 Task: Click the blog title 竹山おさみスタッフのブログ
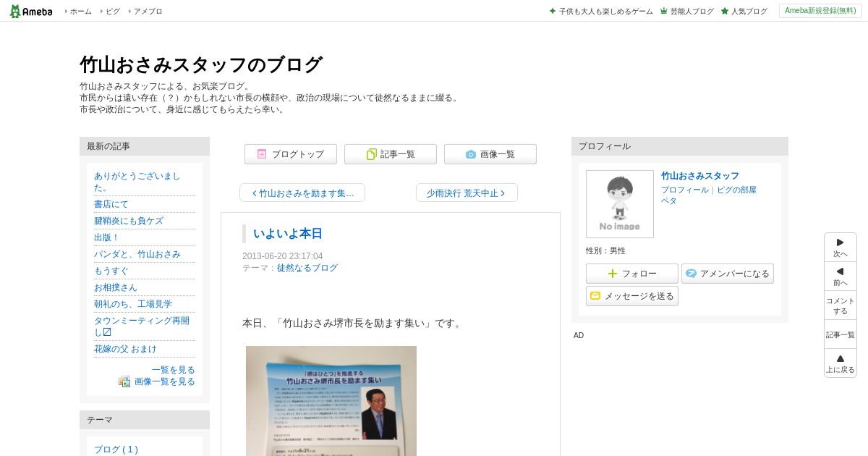pos(201,64)
